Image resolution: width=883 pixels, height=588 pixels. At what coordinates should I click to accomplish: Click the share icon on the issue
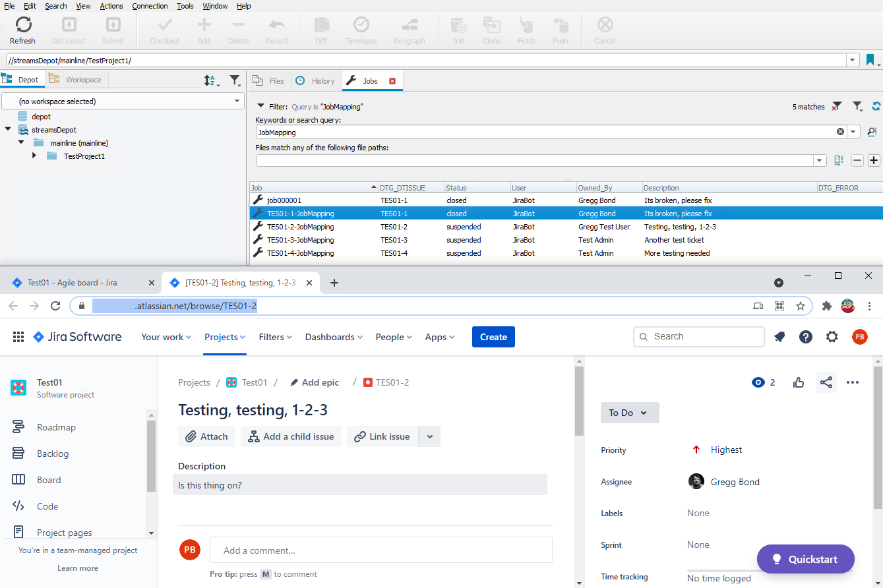(x=826, y=382)
